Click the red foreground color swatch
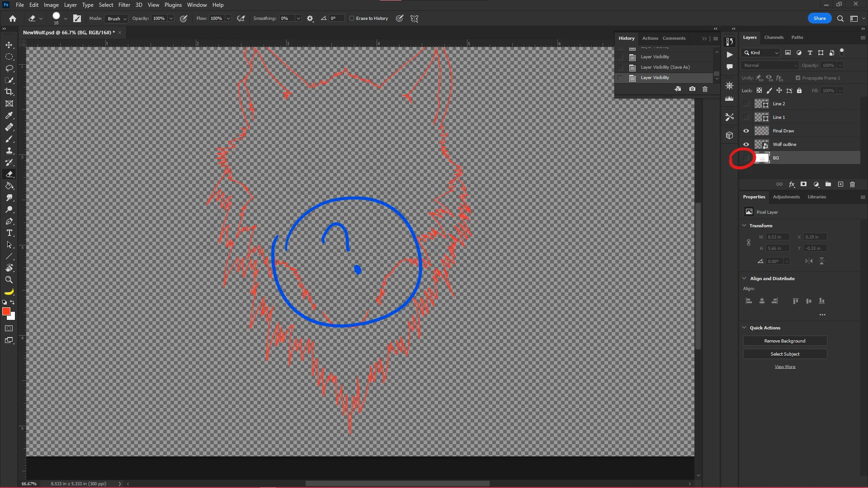 click(6, 312)
